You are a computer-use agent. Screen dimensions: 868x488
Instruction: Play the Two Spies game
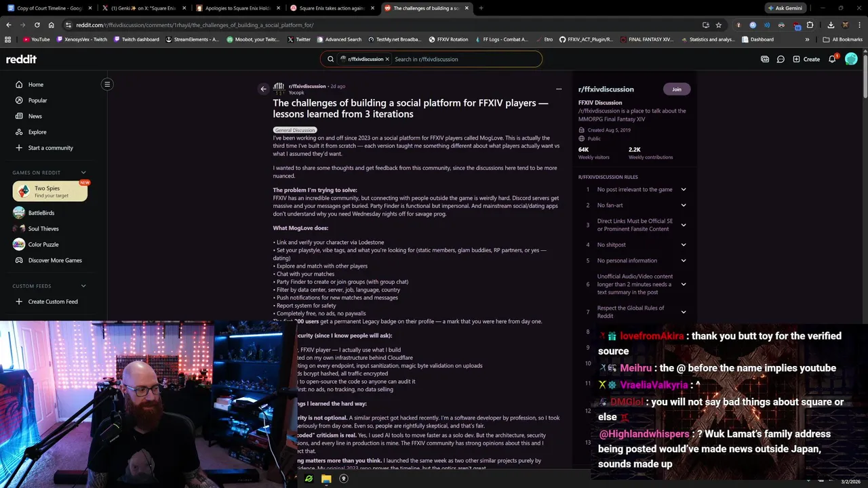(x=50, y=192)
